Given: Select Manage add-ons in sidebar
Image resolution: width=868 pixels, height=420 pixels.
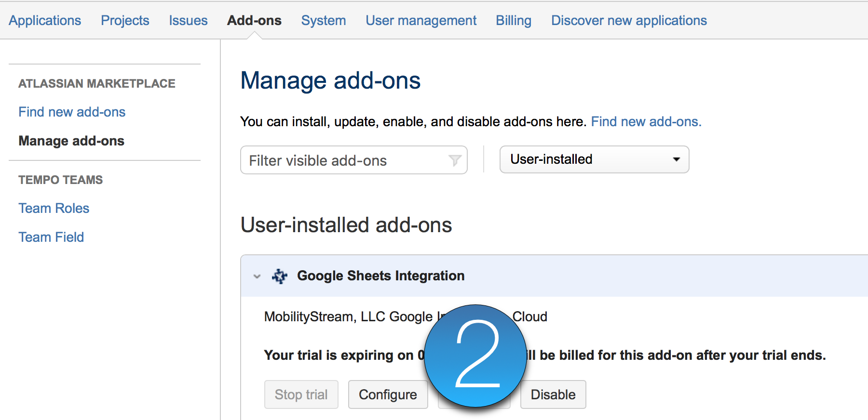Looking at the screenshot, I should [71, 141].
